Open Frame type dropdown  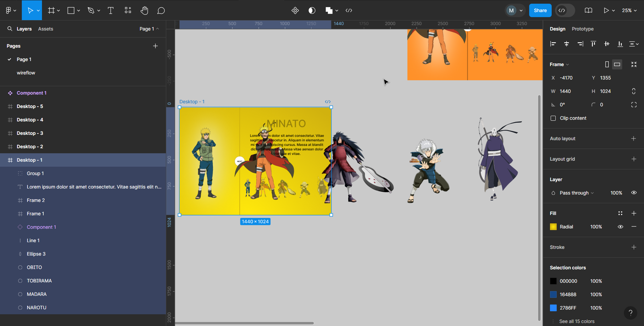pos(559,64)
